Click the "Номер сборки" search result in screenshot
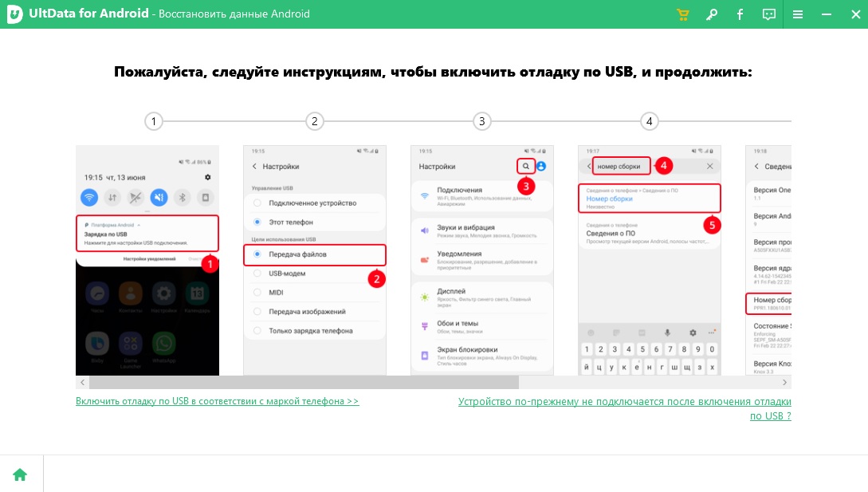The height and width of the screenshot is (492, 868). pos(650,199)
